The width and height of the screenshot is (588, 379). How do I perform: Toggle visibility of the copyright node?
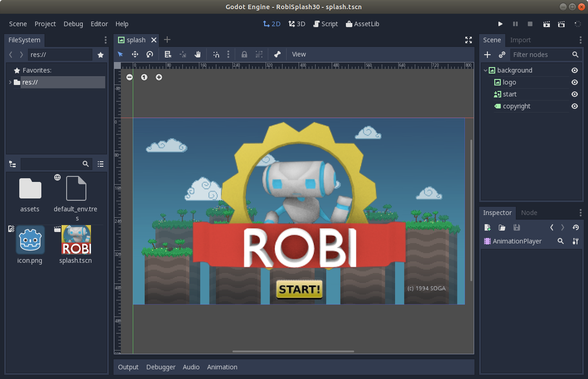(x=574, y=106)
